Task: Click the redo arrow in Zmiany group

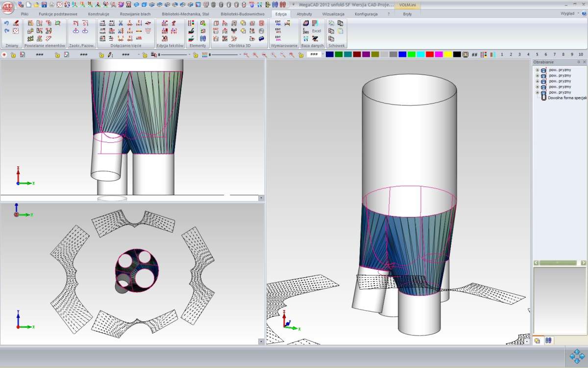Action: click(x=6, y=31)
